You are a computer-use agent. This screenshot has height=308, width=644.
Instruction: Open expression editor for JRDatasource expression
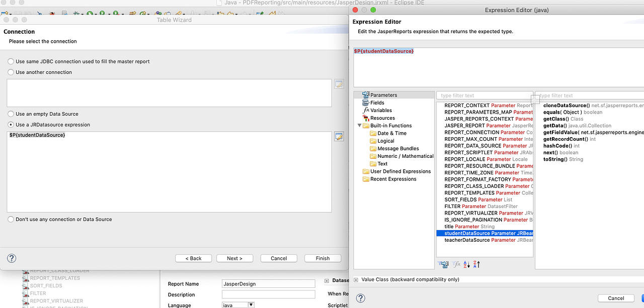point(339,136)
